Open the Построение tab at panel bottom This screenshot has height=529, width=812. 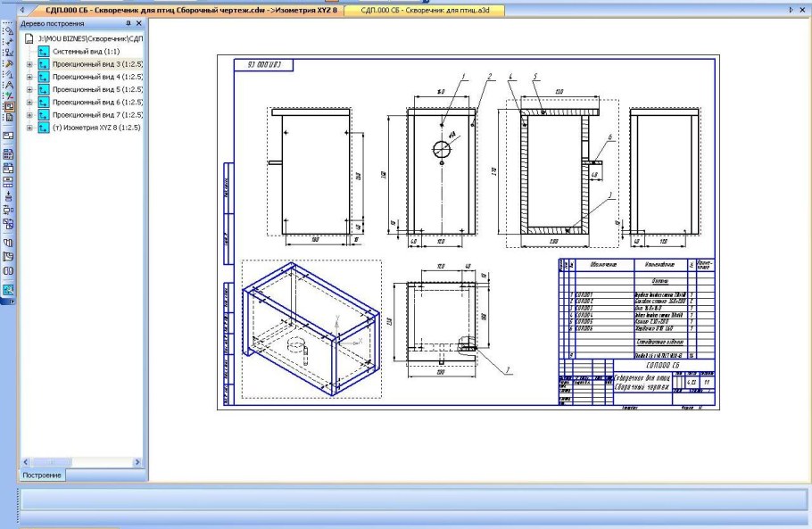(45, 475)
